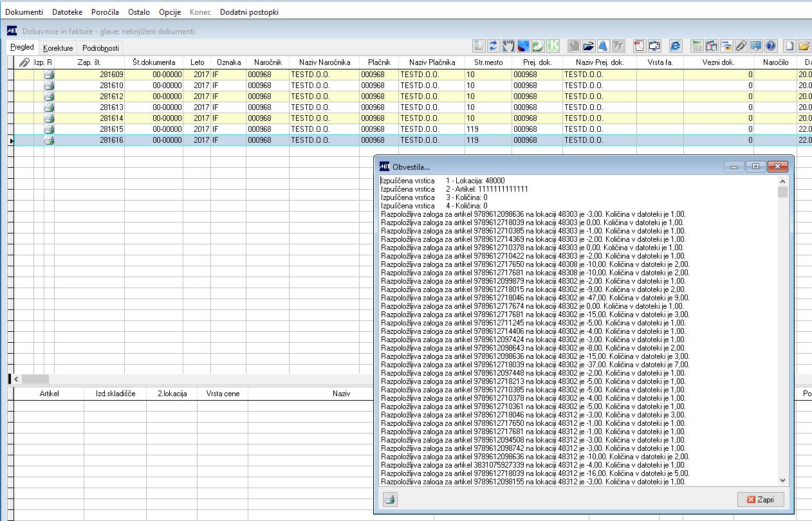Click printer icon in row 281609
The height and width of the screenshot is (521, 812).
pyautogui.click(x=49, y=75)
